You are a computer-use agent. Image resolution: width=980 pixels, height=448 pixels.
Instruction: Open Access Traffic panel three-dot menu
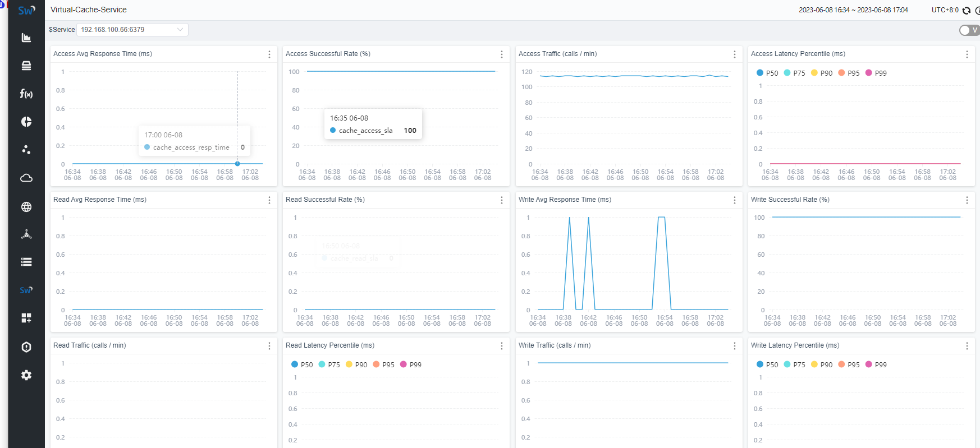pos(735,54)
